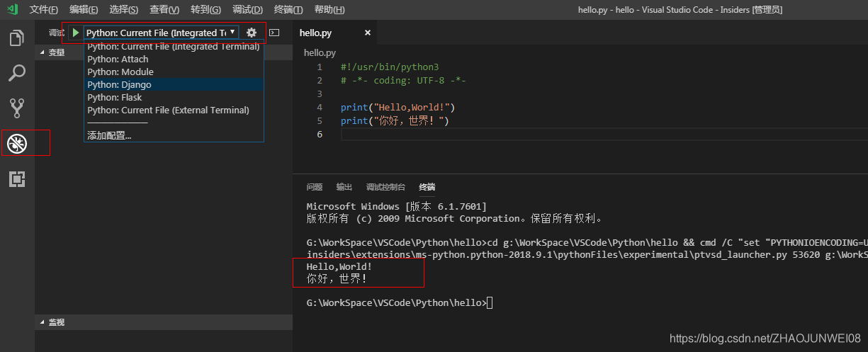The height and width of the screenshot is (352, 868).
Task: Switch to the 输出 panel tab
Action: (344, 187)
